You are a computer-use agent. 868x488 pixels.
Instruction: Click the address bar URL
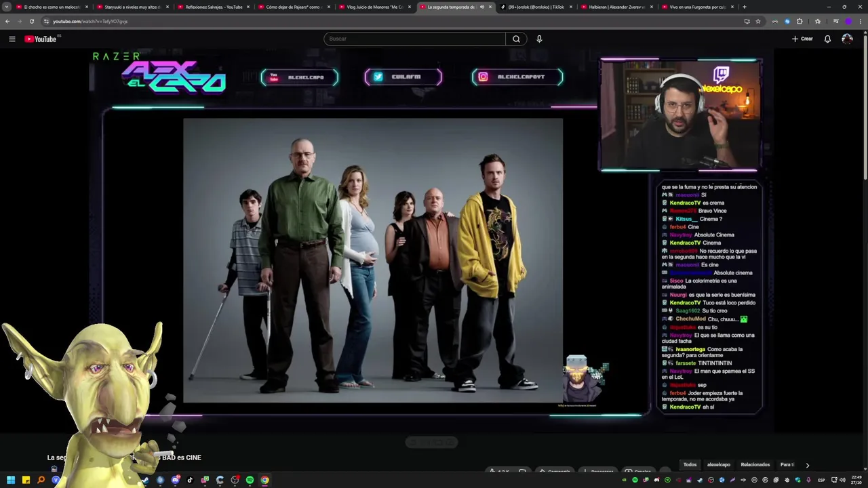pyautogui.click(x=90, y=21)
